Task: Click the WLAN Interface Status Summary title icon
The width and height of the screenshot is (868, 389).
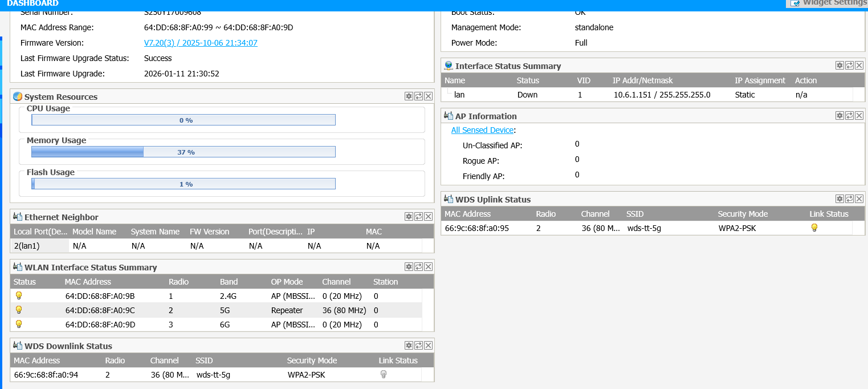Action: click(18, 267)
